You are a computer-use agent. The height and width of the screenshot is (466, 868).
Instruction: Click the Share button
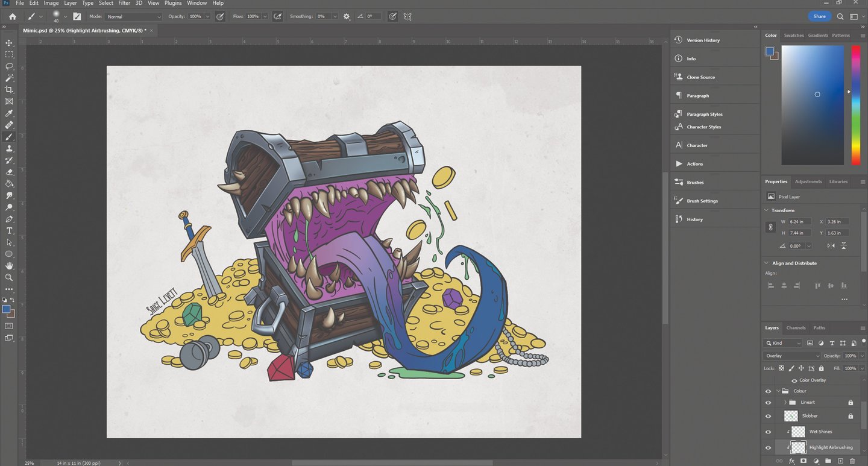tap(819, 16)
